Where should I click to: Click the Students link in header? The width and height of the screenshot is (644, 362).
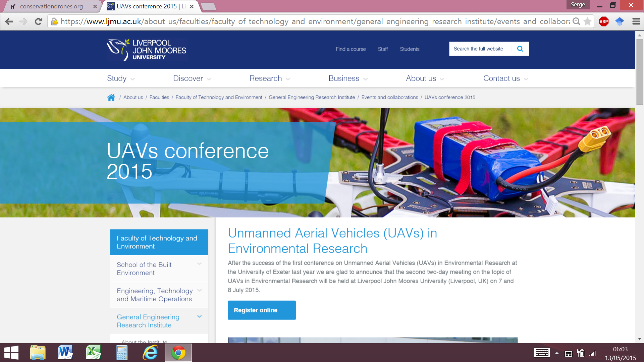coord(410,49)
